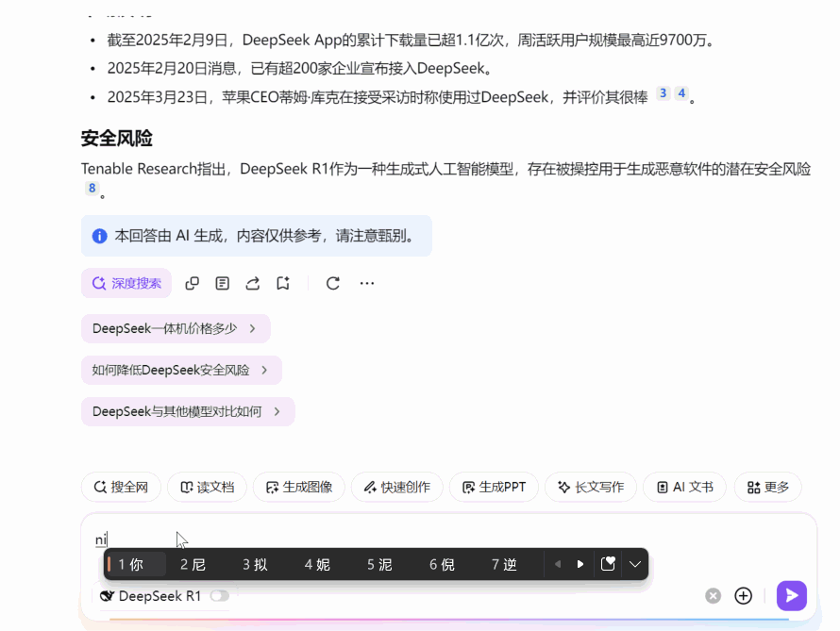Open suggestion DeepSeek一体机价格多少
This screenshot has height=631, width=840.
click(176, 328)
